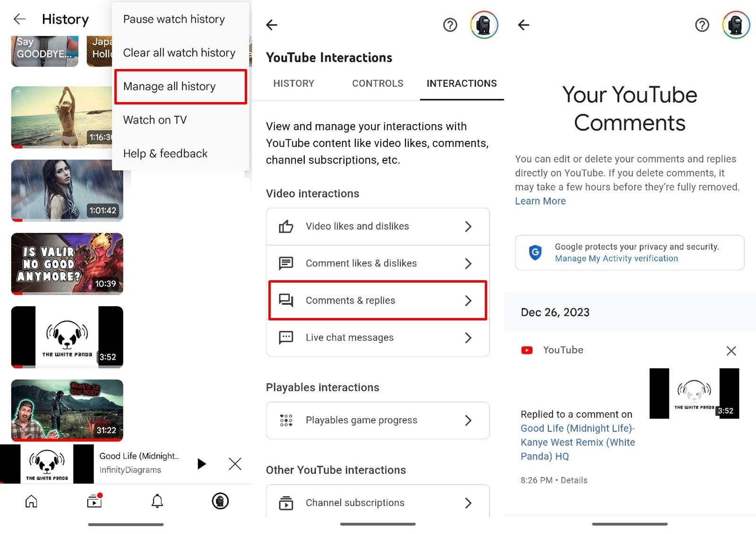Open Live chat messages via its chevron
756x534 pixels.
point(468,337)
